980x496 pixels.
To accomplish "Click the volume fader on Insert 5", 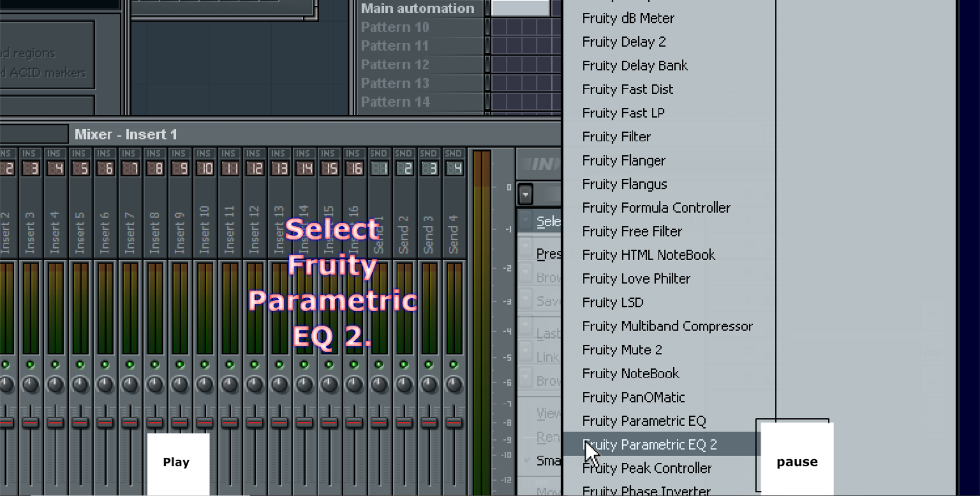I will point(80,423).
